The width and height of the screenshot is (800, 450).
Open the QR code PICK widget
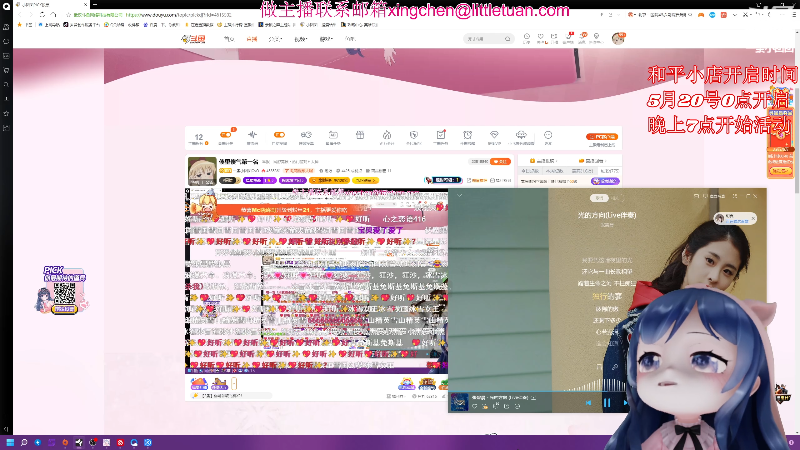tap(64, 290)
